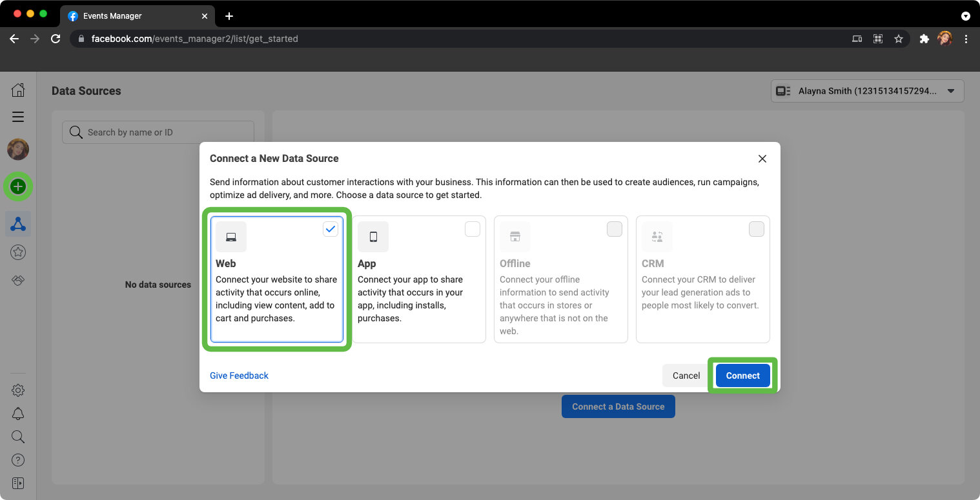Viewport: 980px width, 500px height.
Task: Select the Data Sources triangle icon
Action: [x=18, y=224]
